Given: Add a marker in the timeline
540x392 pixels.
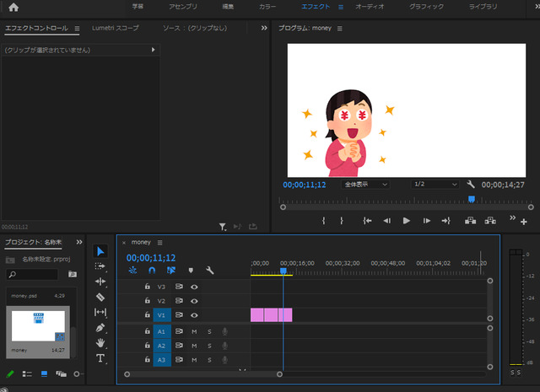Looking at the screenshot, I should [x=191, y=271].
